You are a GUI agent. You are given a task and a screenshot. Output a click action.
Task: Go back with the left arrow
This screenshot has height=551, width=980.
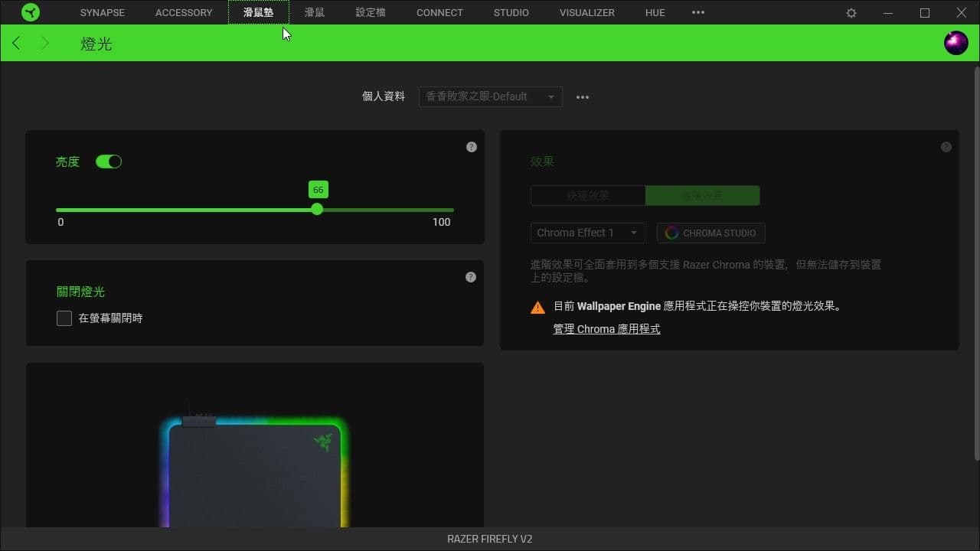tap(16, 43)
